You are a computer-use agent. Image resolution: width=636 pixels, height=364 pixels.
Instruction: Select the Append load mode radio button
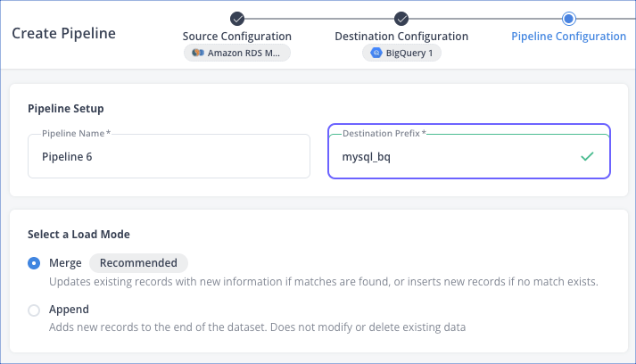click(x=34, y=310)
